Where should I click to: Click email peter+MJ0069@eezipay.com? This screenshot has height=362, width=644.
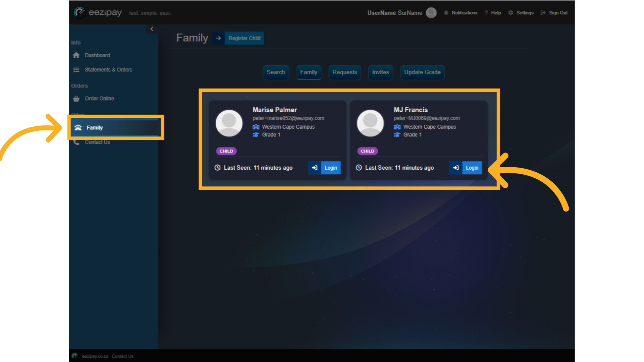pos(427,118)
